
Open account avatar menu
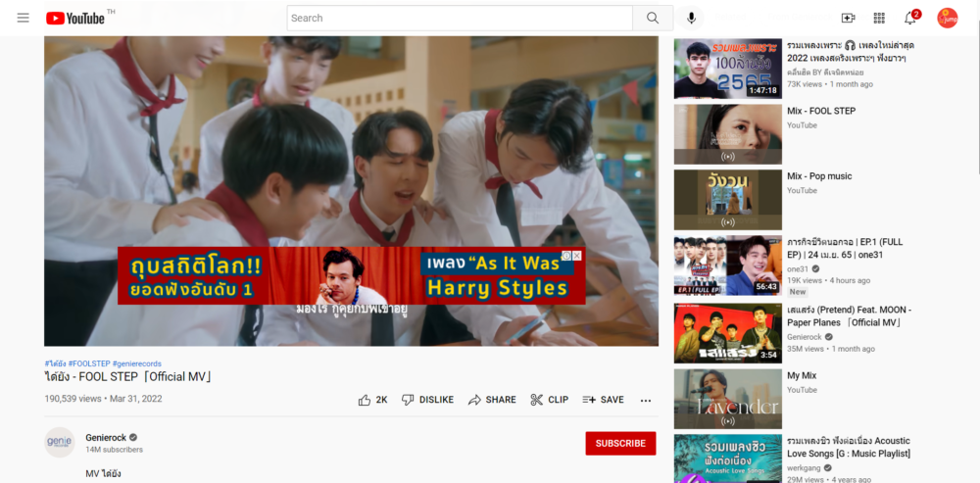[947, 18]
